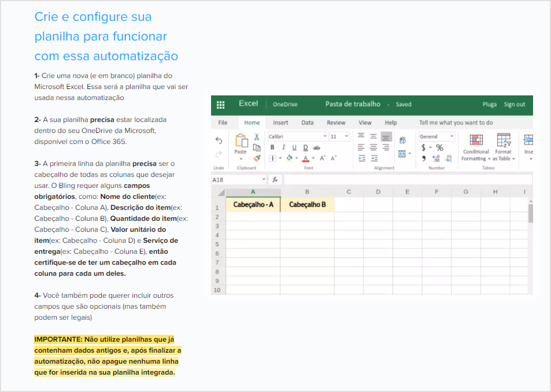Click the Sign out link

click(x=514, y=104)
